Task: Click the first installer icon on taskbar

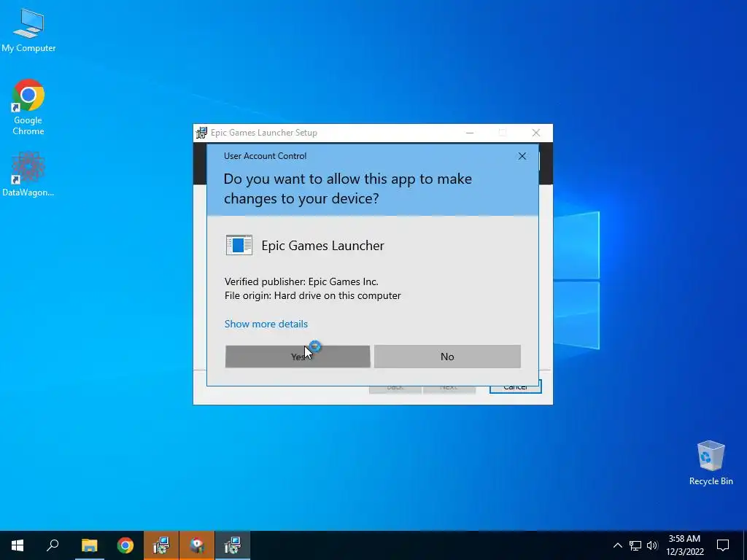Action: click(x=161, y=545)
